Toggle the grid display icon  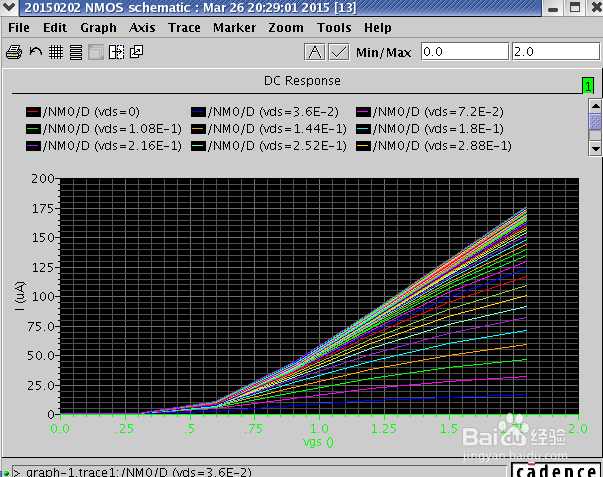[56, 52]
